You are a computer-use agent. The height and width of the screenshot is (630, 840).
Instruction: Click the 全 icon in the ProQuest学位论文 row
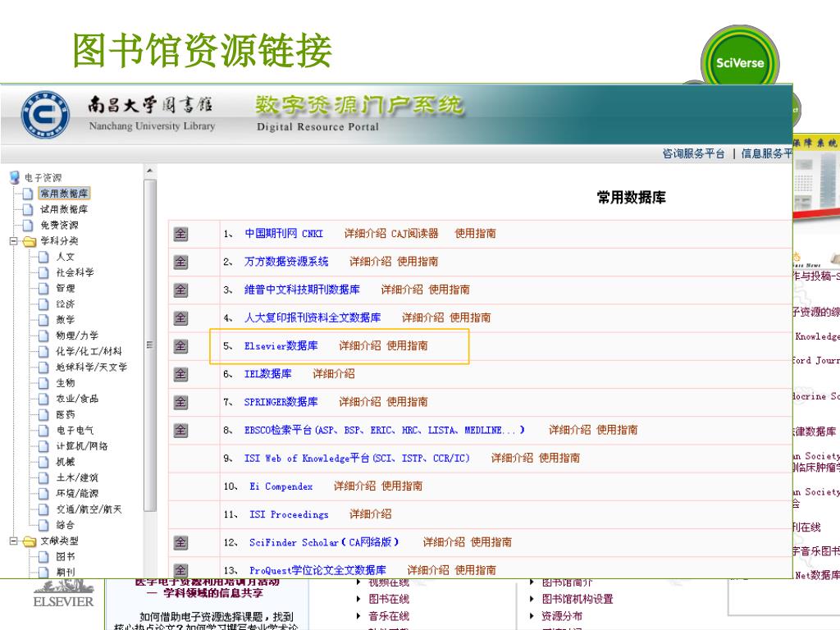(x=180, y=571)
